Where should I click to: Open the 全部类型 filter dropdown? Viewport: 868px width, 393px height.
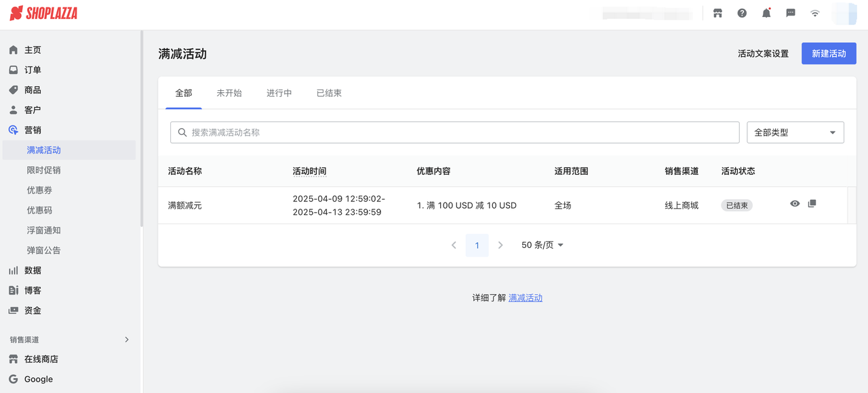pos(795,132)
